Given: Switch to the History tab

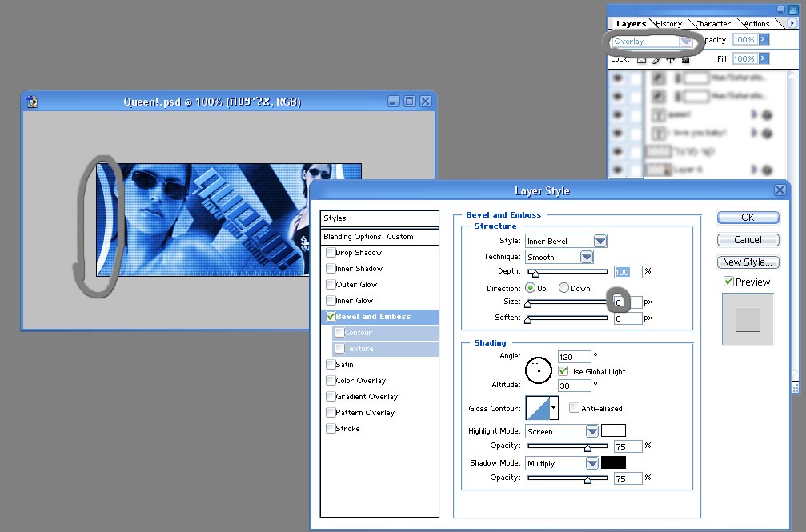Looking at the screenshot, I should tap(668, 24).
